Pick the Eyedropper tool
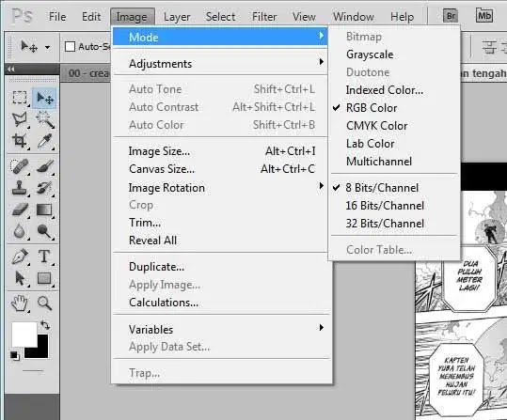 pyautogui.click(x=44, y=141)
